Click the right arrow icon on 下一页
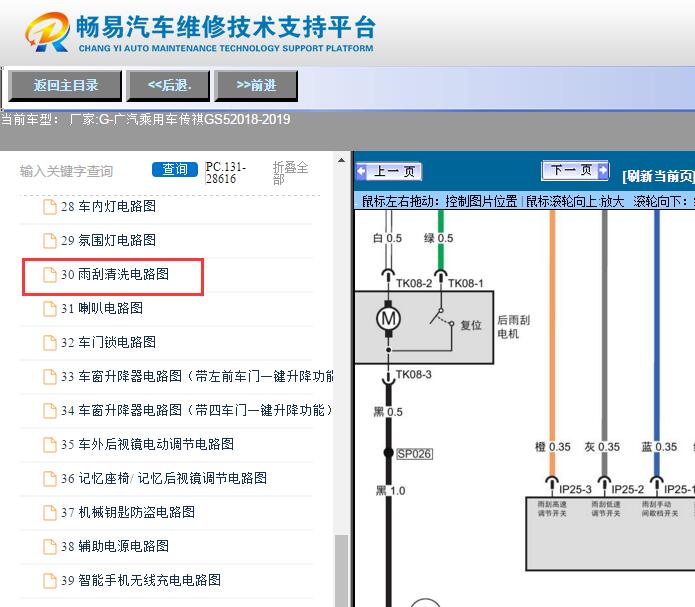Image resolution: width=695 pixels, height=607 pixels. pyautogui.click(x=603, y=170)
